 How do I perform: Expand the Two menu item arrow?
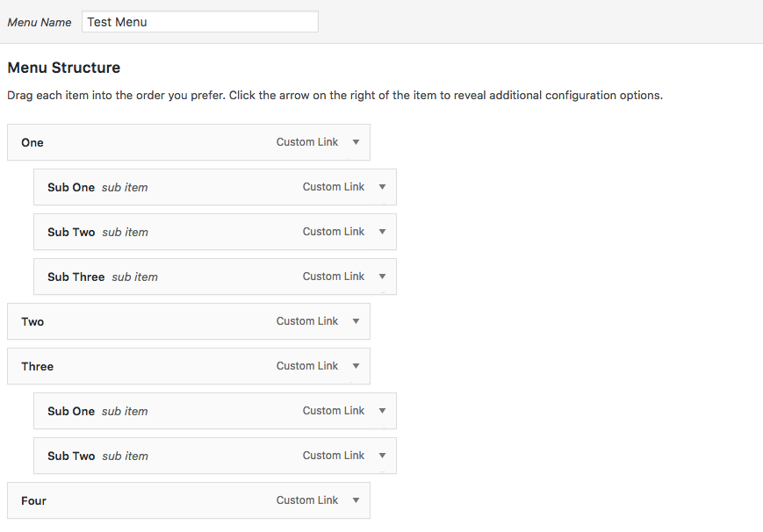pyautogui.click(x=356, y=321)
